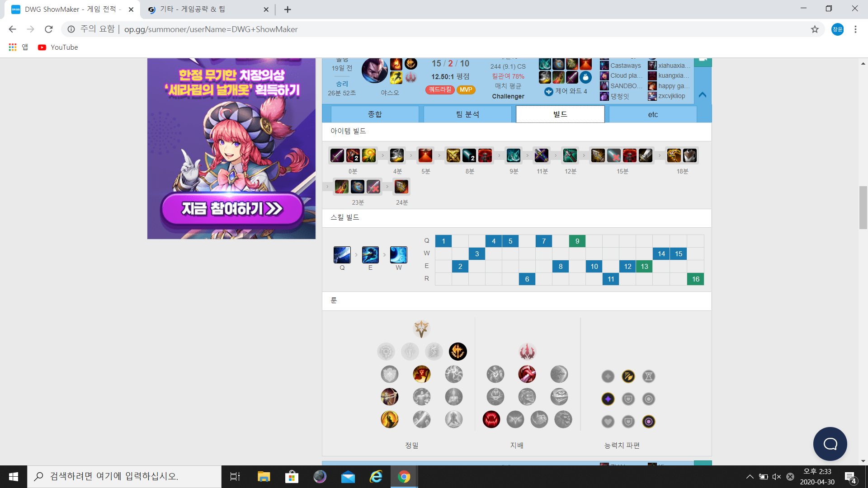Select the etc tab
The width and height of the screenshot is (868, 488).
(653, 114)
